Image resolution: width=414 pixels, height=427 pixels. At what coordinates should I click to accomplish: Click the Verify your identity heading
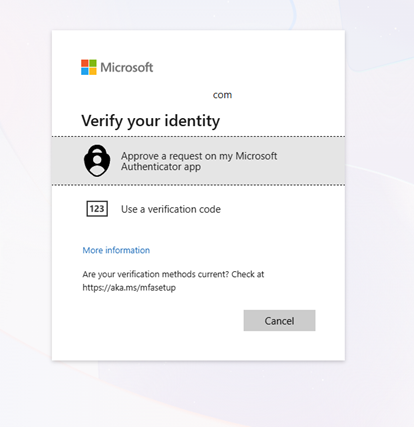pyautogui.click(x=151, y=121)
